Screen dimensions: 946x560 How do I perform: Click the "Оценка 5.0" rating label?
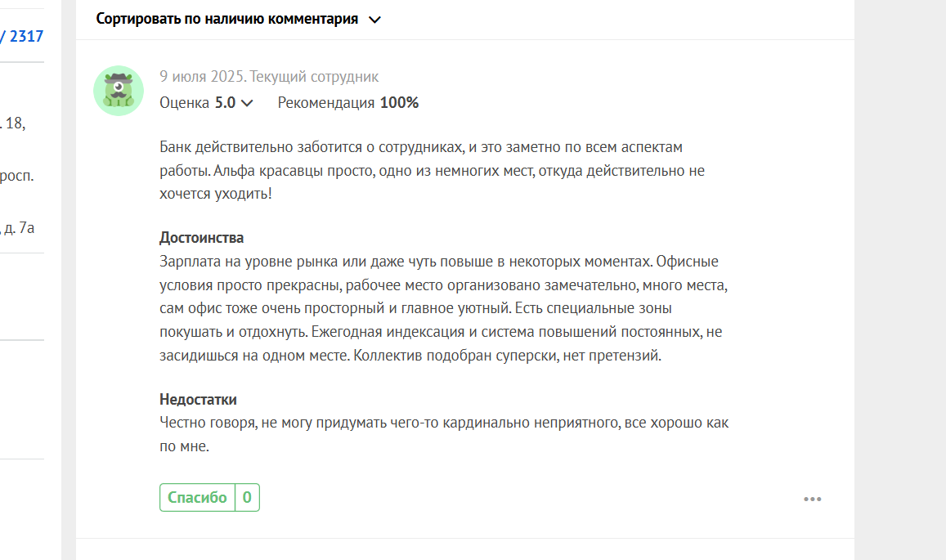click(197, 102)
